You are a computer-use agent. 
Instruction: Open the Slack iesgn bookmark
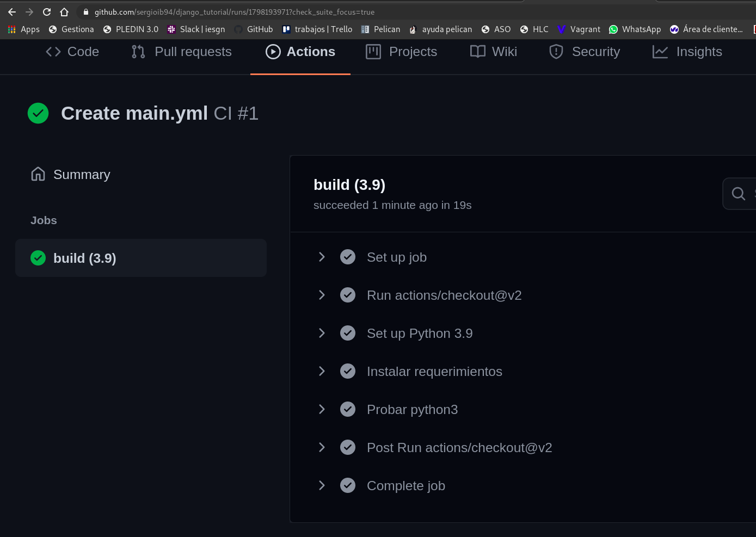[x=196, y=29]
